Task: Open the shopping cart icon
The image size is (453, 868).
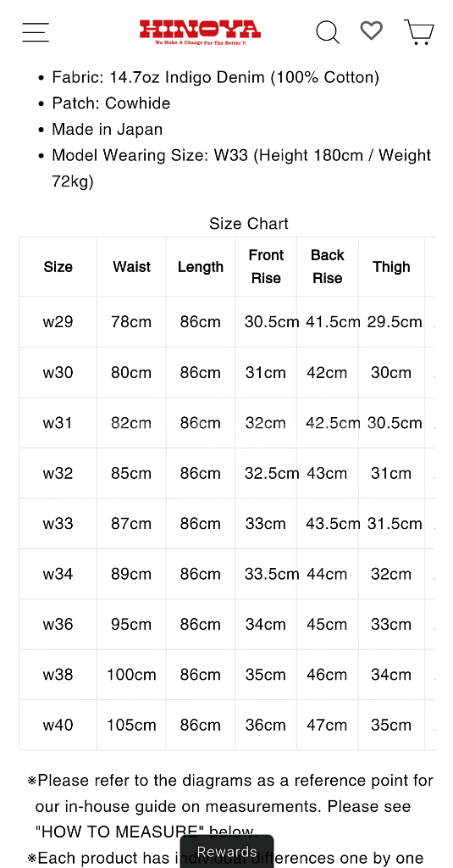Action: point(419,32)
